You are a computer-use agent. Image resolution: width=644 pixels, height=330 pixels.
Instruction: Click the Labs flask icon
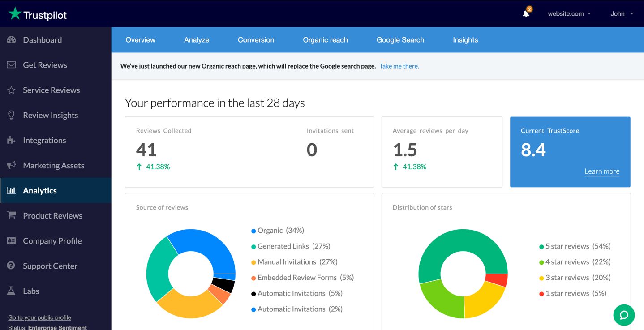(12, 291)
